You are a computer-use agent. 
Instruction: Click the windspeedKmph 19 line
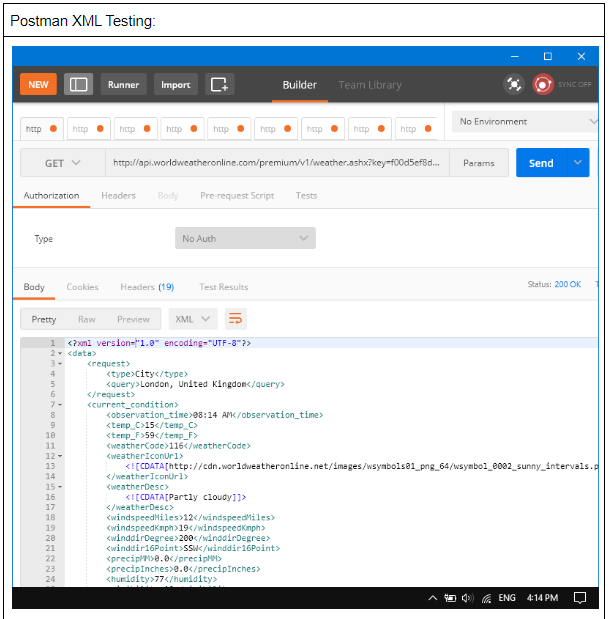(186, 528)
